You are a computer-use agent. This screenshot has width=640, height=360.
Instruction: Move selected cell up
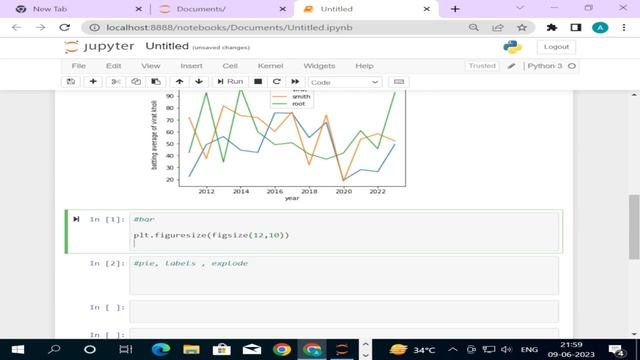[x=179, y=82]
